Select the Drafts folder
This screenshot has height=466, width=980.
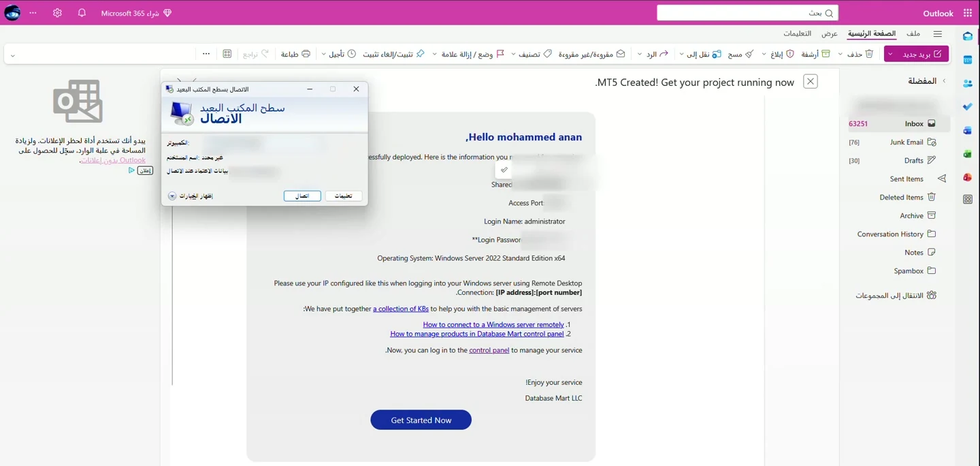[x=895, y=160]
